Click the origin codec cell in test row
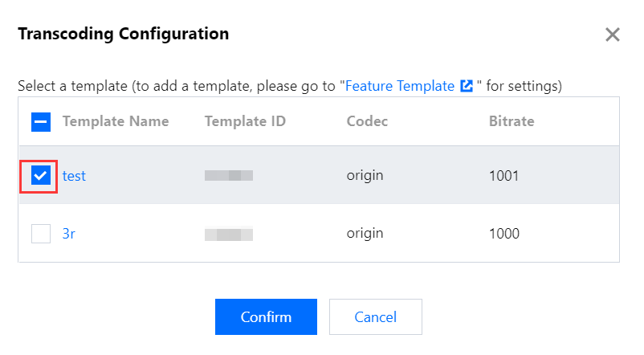 pyautogui.click(x=365, y=176)
